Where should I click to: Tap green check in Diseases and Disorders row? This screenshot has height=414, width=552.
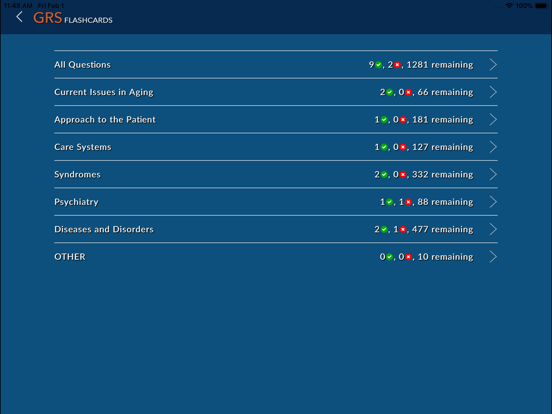384,230
